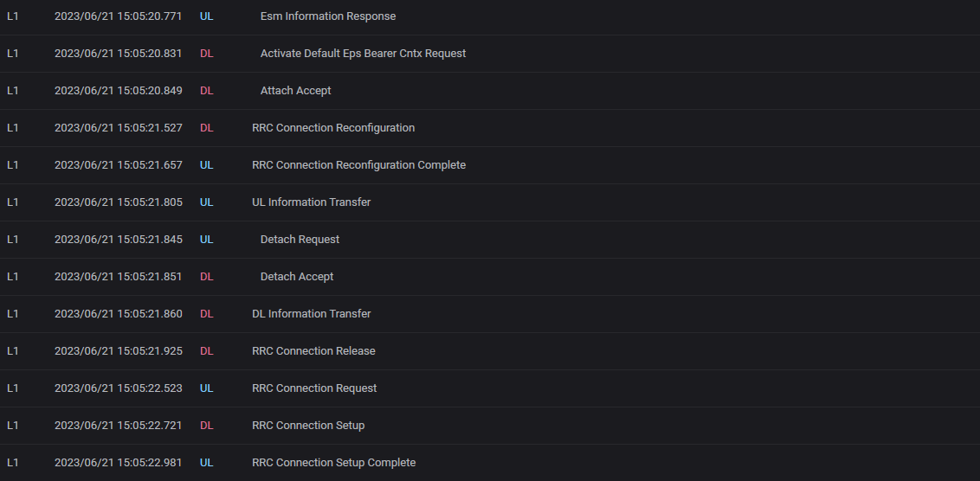Open the Attach Accept log entry
The image size is (980, 481).
click(x=295, y=91)
